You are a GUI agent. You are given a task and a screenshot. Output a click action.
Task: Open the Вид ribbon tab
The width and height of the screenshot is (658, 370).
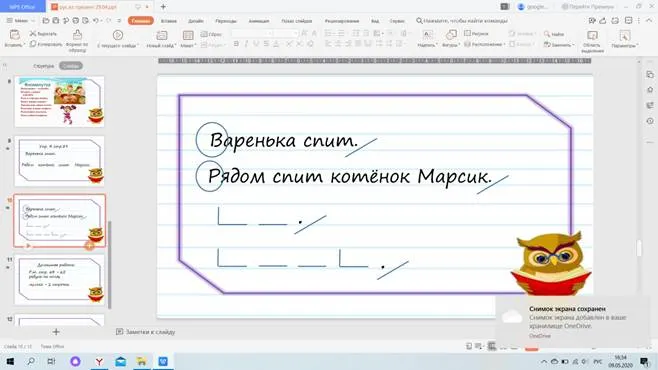click(x=375, y=21)
